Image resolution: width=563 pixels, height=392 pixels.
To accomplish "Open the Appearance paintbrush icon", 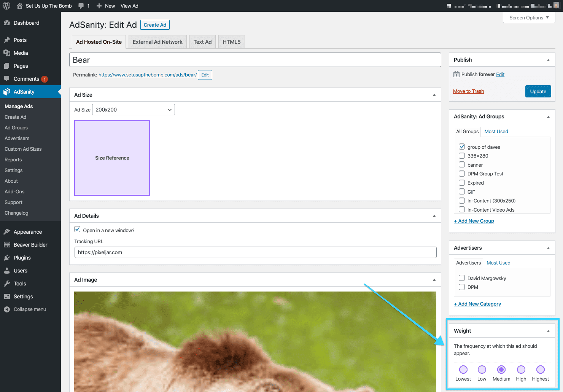I will pyautogui.click(x=7, y=232).
